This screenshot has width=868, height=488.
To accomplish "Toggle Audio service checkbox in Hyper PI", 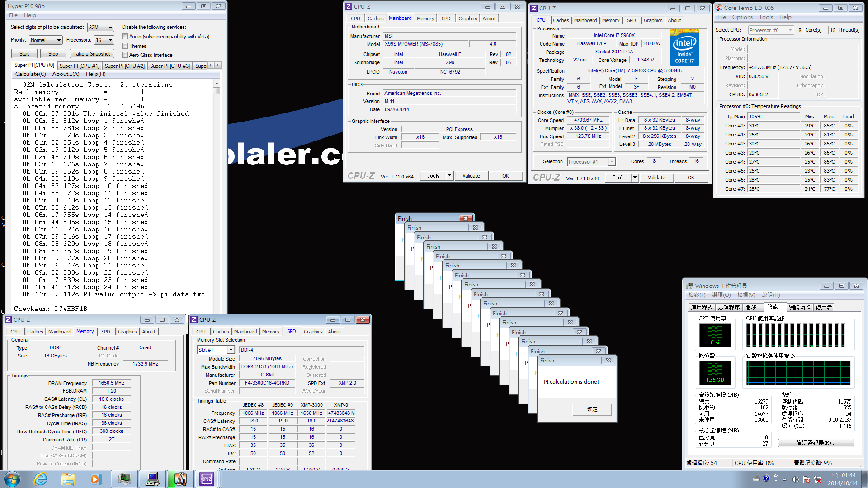I will click(x=125, y=37).
